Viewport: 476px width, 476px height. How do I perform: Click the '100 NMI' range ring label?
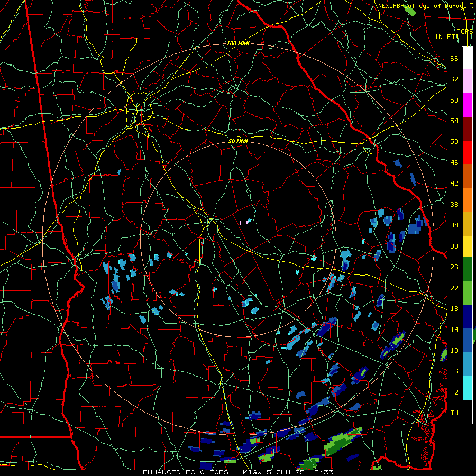pos(237,43)
